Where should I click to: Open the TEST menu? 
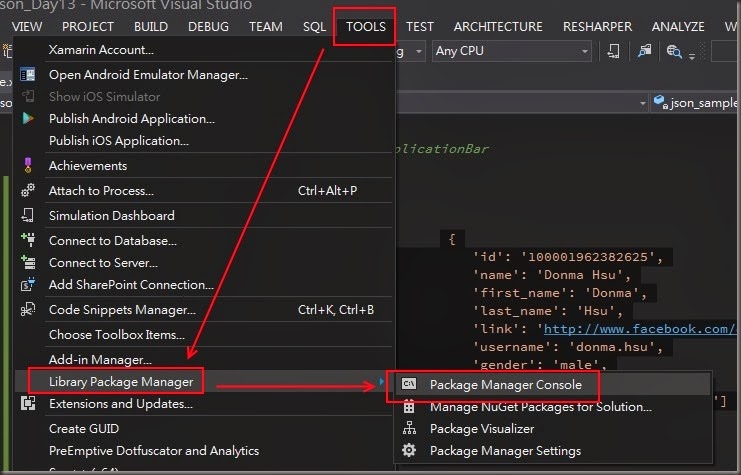[x=420, y=26]
